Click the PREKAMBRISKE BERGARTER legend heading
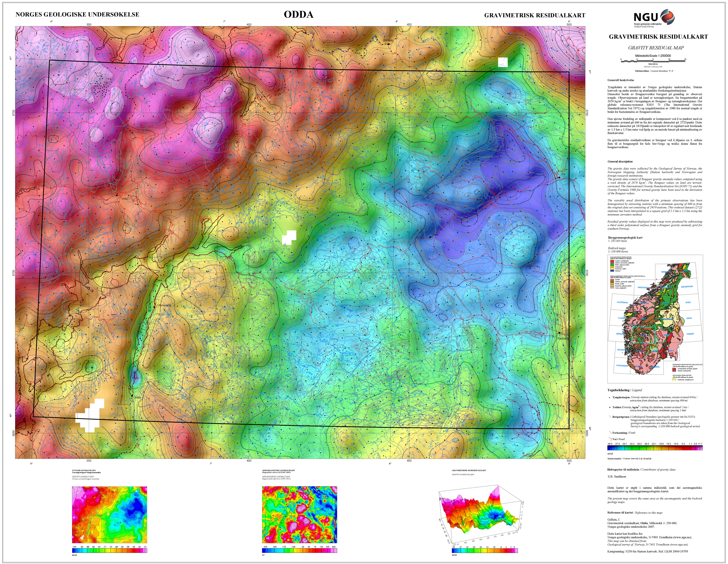The height and width of the screenshot is (564, 728). pyautogui.click(x=628, y=276)
